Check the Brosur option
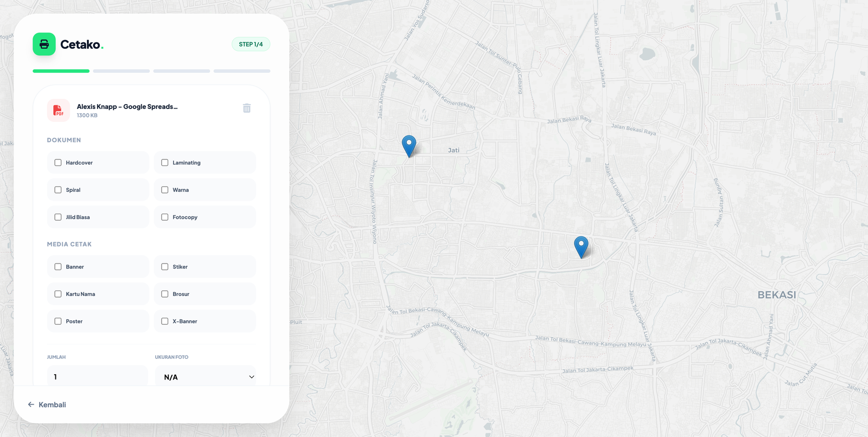This screenshot has height=437, width=868. tap(165, 294)
